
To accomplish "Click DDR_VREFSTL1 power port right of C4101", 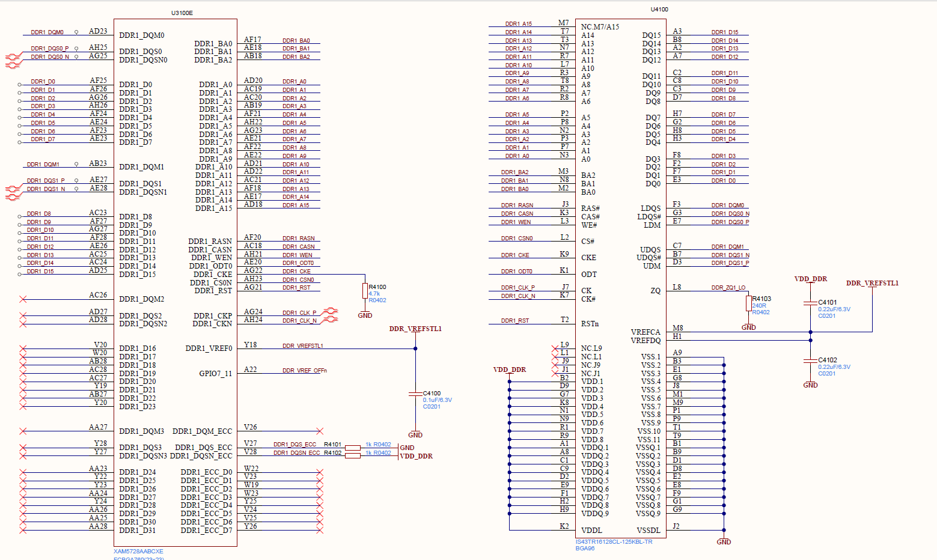I will pyautogui.click(x=872, y=283).
